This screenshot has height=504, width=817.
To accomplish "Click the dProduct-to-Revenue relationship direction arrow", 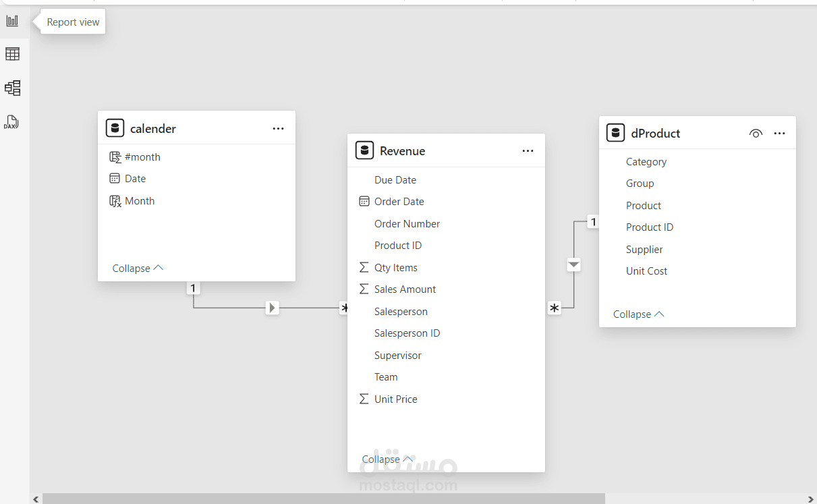I will (x=573, y=264).
